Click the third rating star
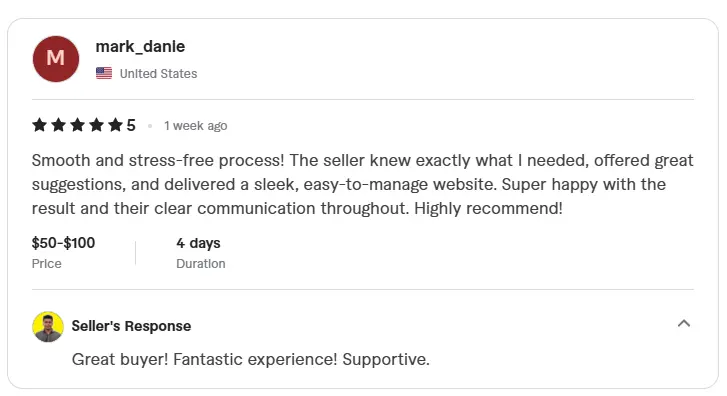The width and height of the screenshot is (727, 396). [x=77, y=125]
